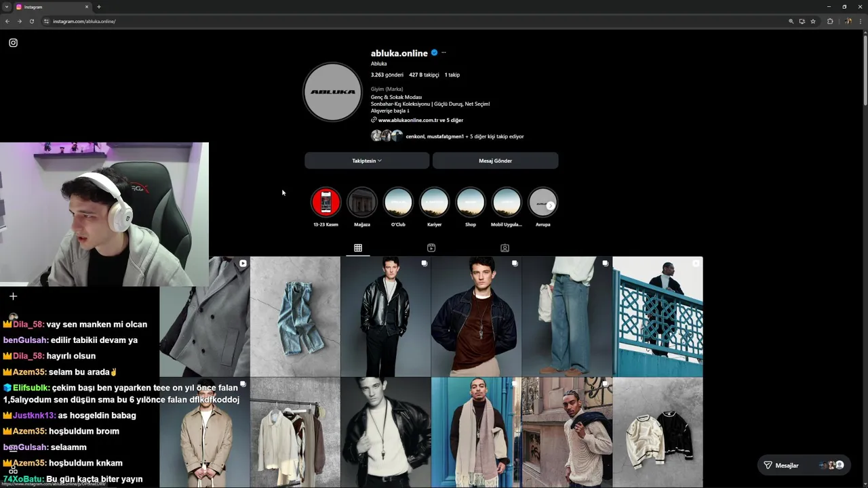Open the wide-leg jeans with white bag post
Screen dimensions: 868x488
[567, 316]
